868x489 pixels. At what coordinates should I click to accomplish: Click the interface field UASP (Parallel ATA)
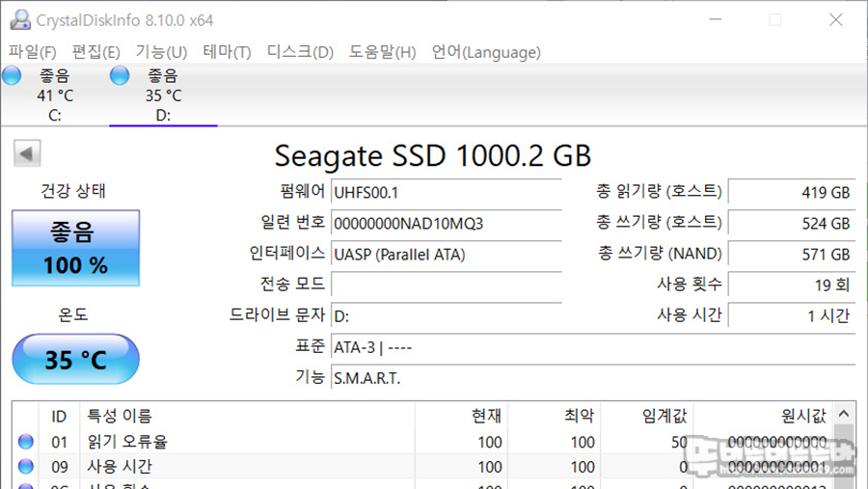(447, 255)
